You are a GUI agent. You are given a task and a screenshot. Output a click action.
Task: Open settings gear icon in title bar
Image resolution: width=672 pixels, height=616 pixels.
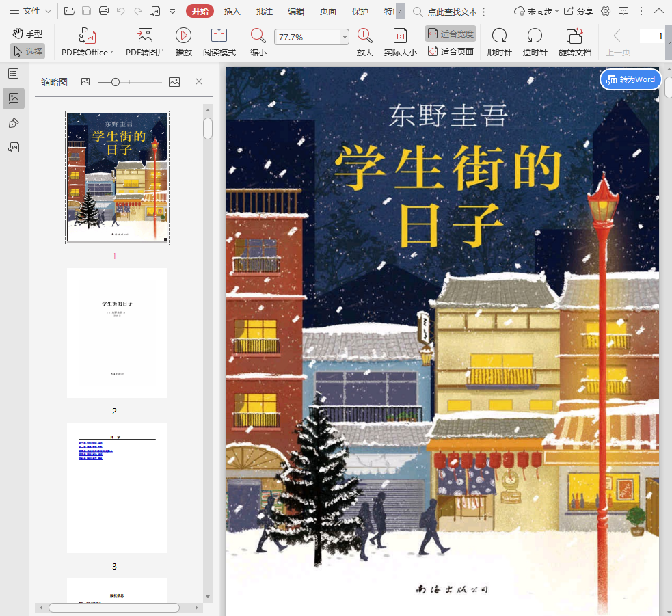606,11
